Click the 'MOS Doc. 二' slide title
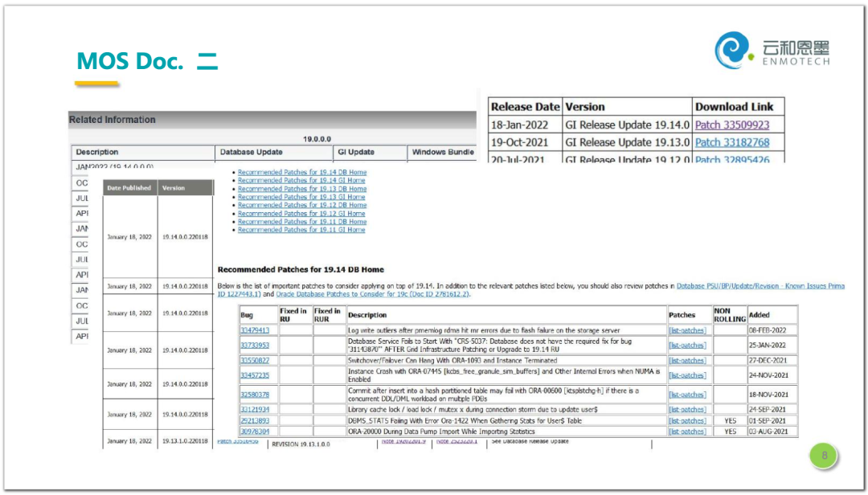Screen dimensions: 868x495 pos(147,61)
